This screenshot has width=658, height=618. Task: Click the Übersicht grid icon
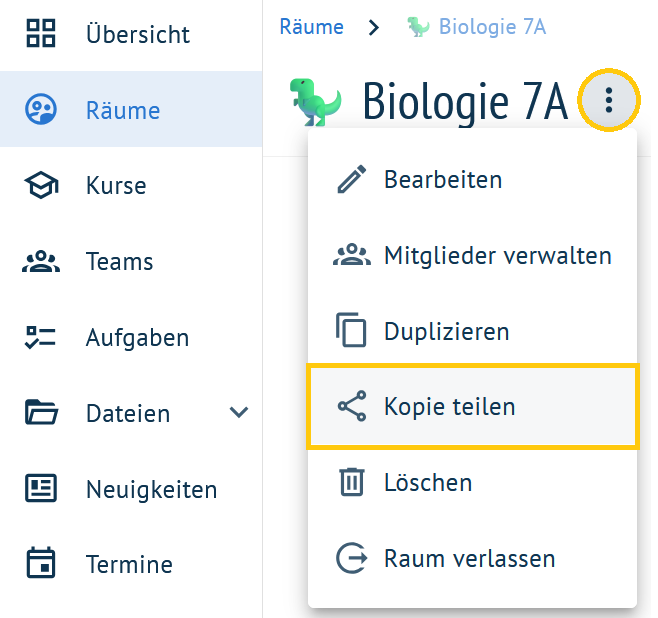point(41,33)
